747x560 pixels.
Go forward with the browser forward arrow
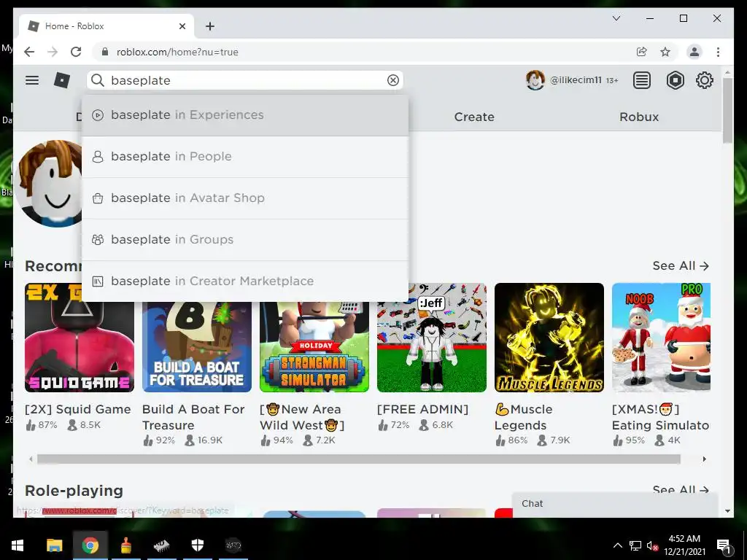(53, 52)
